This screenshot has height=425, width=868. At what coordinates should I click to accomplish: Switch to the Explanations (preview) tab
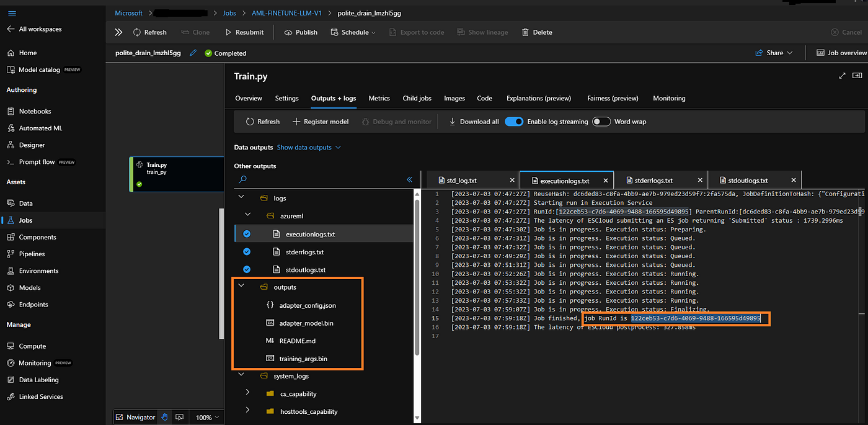click(x=539, y=98)
